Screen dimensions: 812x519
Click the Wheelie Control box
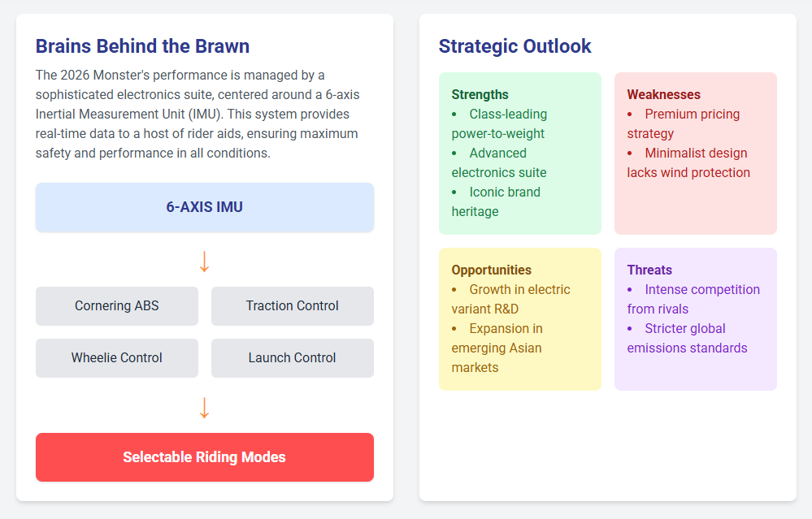pyautogui.click(x=117, y=358)
